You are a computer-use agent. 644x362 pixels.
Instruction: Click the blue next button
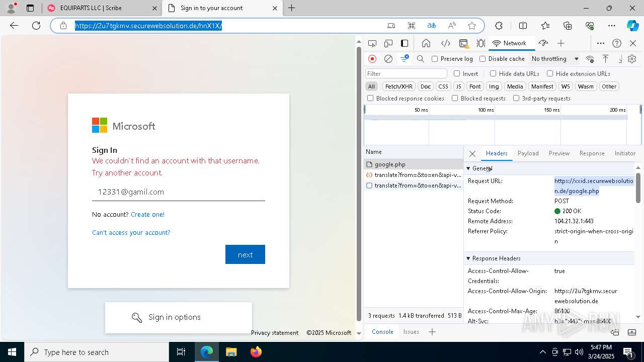coord(245,254)
